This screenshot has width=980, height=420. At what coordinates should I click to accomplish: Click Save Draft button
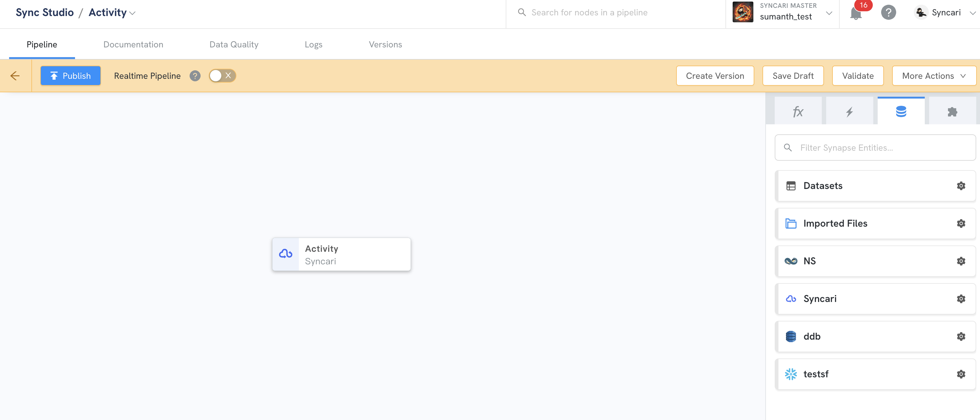[x=793, y=76]
